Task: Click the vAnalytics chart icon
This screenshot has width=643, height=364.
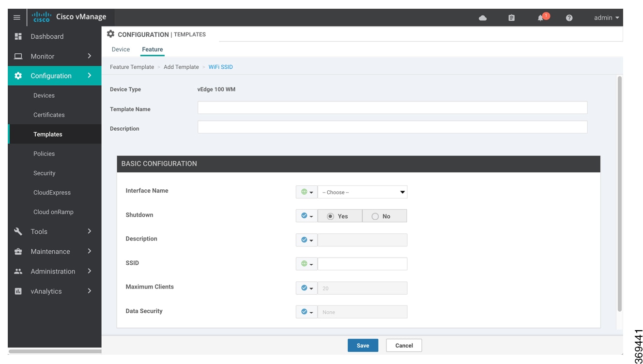Action: point(18,291)
